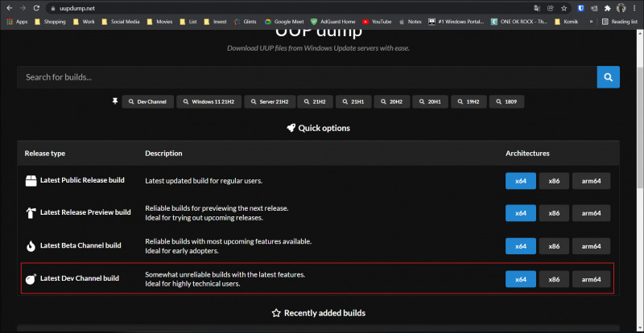Screen dimensions: 644x333
Task: Open the Notes bookmark
Action: coord(411,22)
